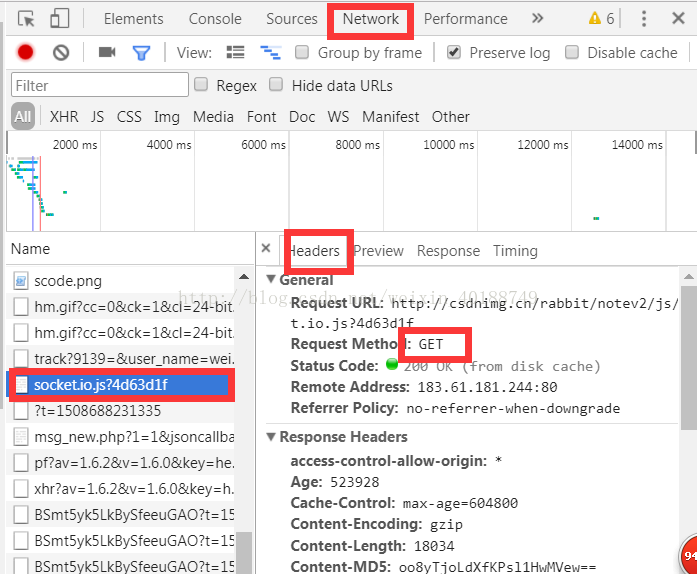
Task: Click the Content-Length 18034 value
Action: click(x=434, y=546)
